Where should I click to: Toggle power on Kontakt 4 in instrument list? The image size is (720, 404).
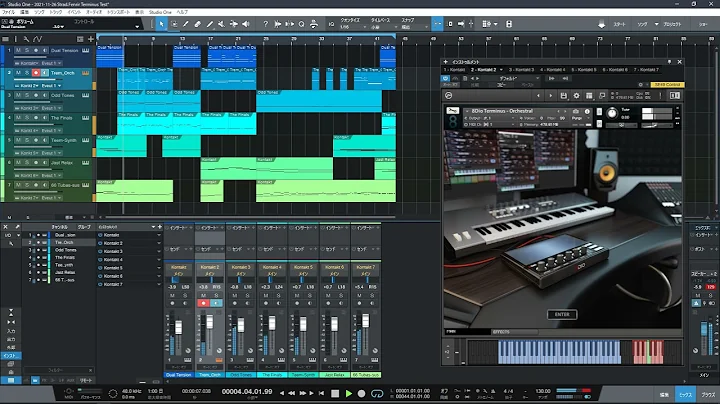tap(100, 259)
